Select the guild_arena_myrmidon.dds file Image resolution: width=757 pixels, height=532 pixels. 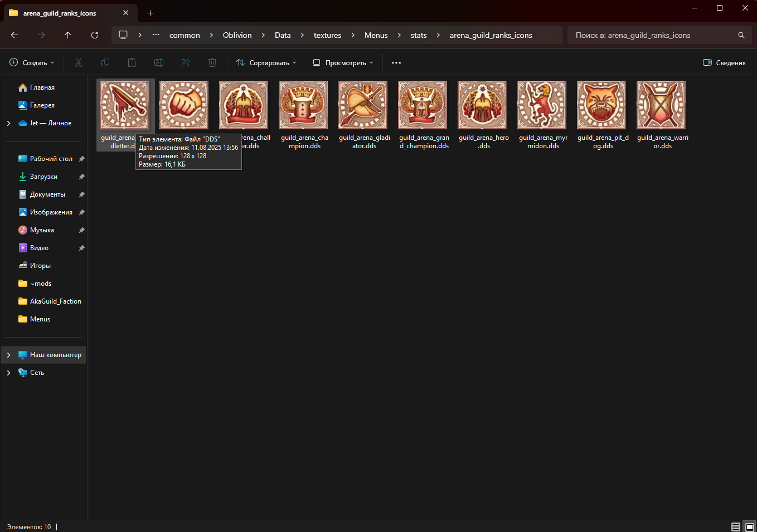pos(542,105)
